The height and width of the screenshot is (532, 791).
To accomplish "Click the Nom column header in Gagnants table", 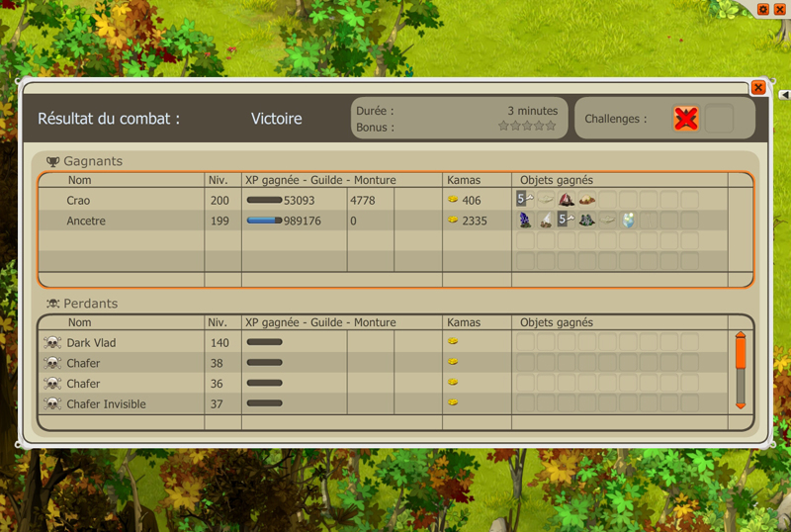I will pos(80,180).
